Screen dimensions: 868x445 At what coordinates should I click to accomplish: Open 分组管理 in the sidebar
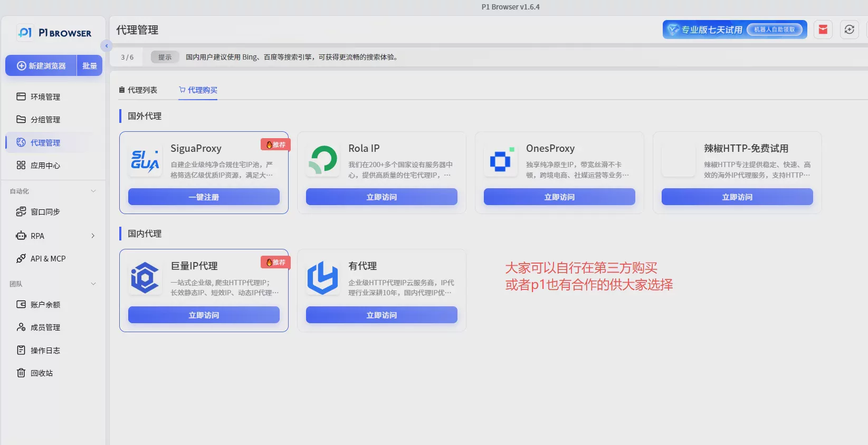tap(53, 120)
